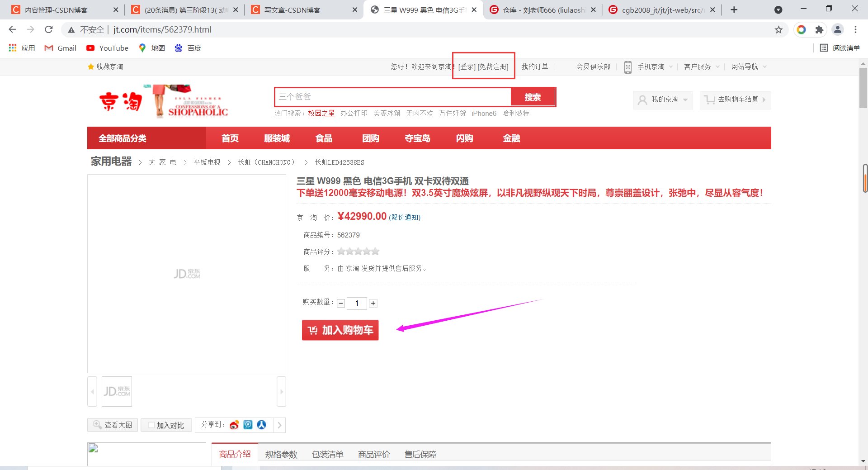Switch to the cgb2008_jt tab
868x470 pixels.
(x=661, y=9)
